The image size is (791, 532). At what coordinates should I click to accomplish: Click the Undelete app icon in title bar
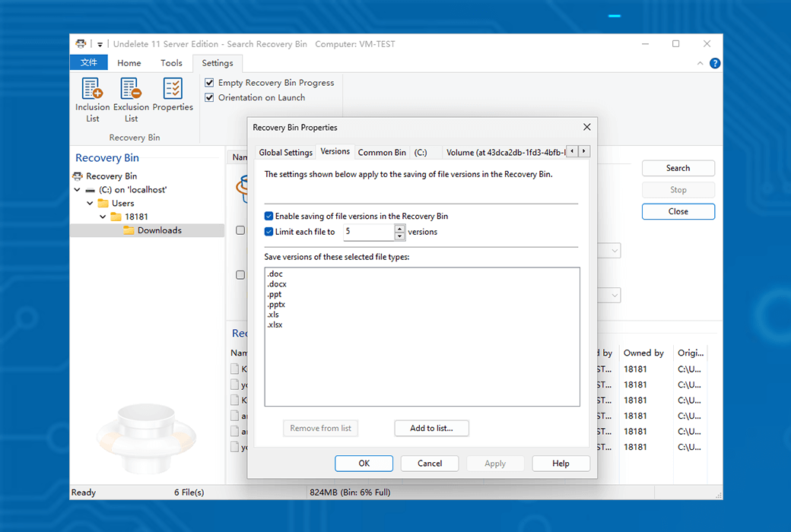(x=81, y=44)
